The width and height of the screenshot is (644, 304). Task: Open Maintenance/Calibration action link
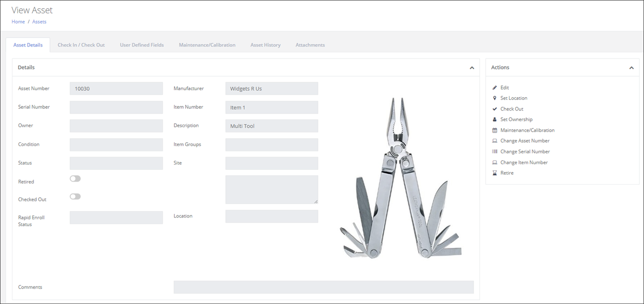pos(528,130)
